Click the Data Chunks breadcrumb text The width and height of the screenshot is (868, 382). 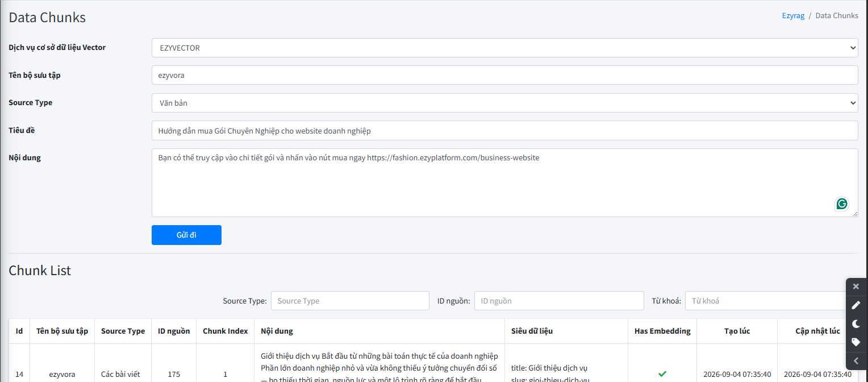tap(837, 16)
